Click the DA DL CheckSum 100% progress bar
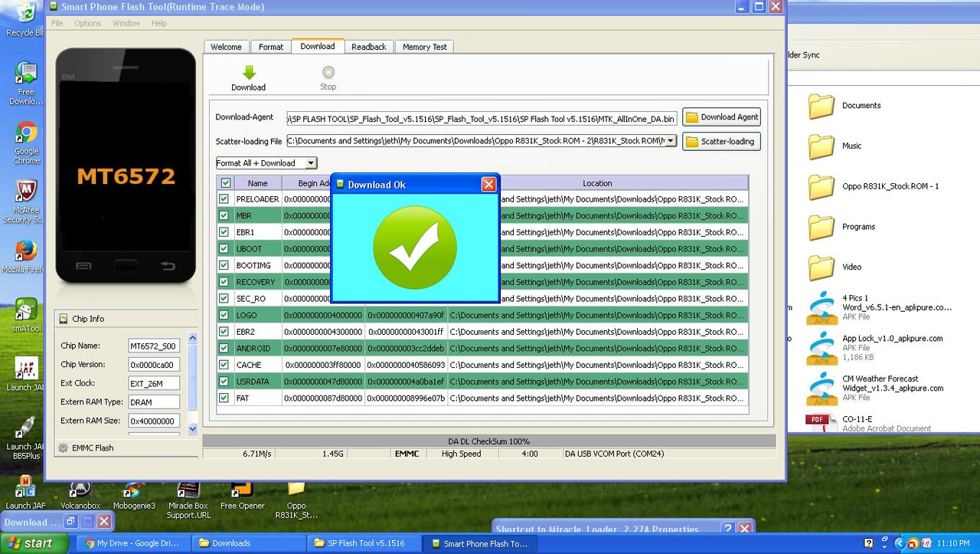Screen dimensions: 980x554 (488, 441)
